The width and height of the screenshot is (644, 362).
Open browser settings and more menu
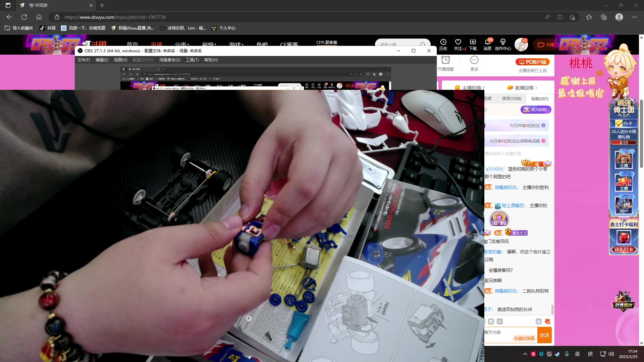[635, 17]
